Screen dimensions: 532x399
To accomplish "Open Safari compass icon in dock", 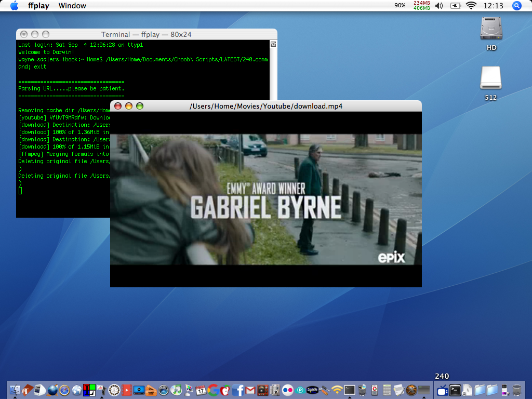I will [64, 390].
